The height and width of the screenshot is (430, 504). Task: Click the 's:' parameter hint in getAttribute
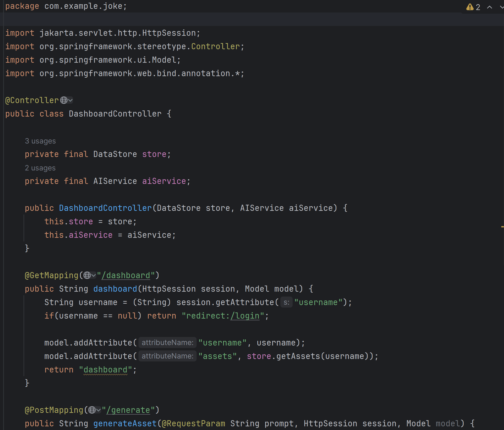(x=286, y=302)
